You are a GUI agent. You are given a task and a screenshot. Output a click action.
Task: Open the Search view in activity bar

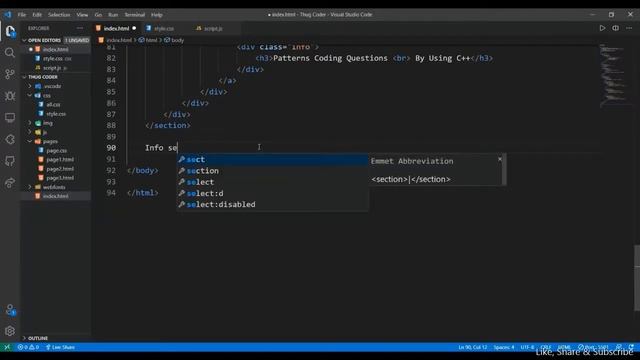click(x=10, y=53)
